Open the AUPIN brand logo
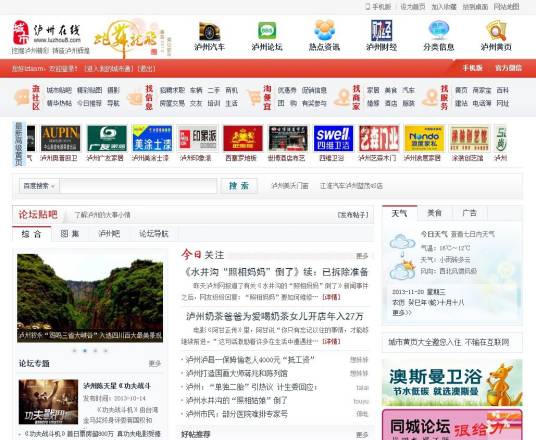The width and height of the screenshot is (536, 440). tap(61, 138)
